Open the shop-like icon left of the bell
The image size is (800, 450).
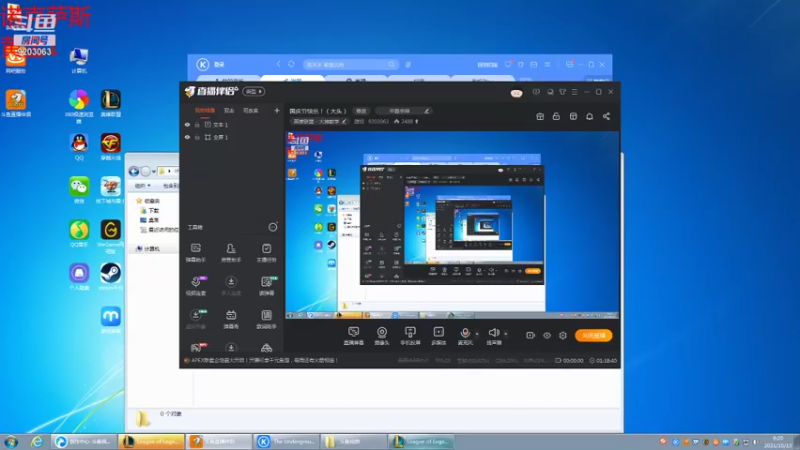[x=573, y=116]
